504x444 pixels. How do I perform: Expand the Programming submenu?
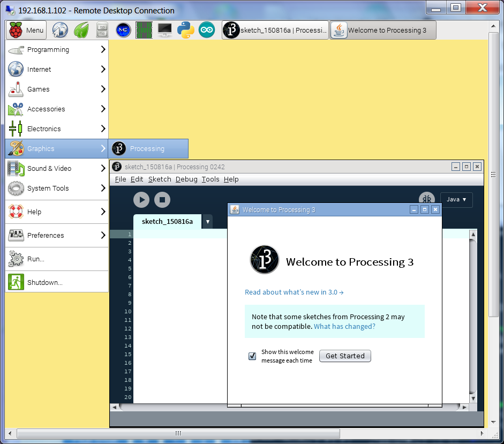(57, 50)
